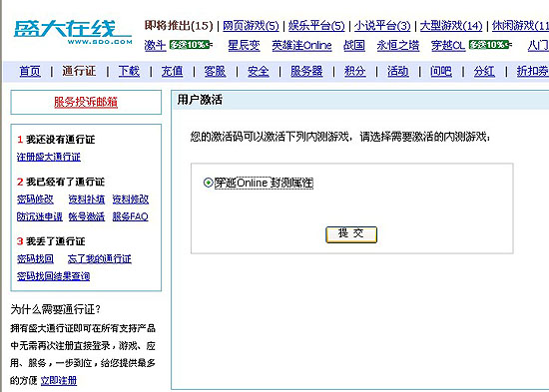Open the 永恒之塔 game link
This screenshot has height=392, width=549.
click(x=397, y=45)
